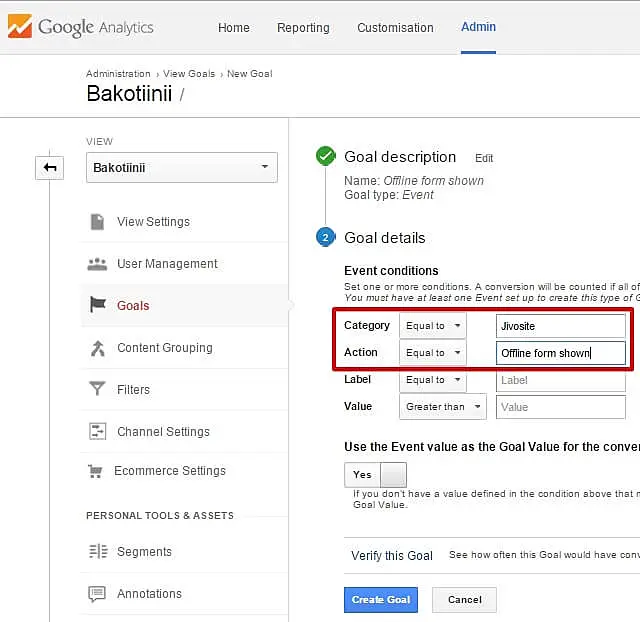Click the Cancel button

pyautogui.click(x=464, y=600)
